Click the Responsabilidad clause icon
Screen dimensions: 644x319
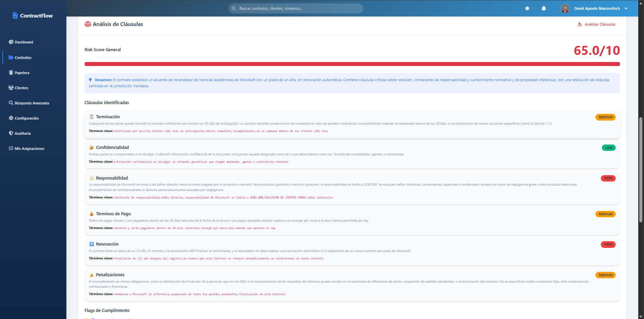pyautogui.click(x=91, y=178)
